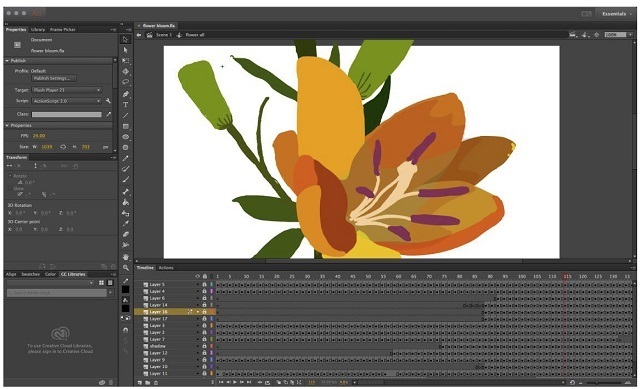This screenshot has height=389, width=640.
Task: Switch to the Color tab
Action: coord(50,274)
